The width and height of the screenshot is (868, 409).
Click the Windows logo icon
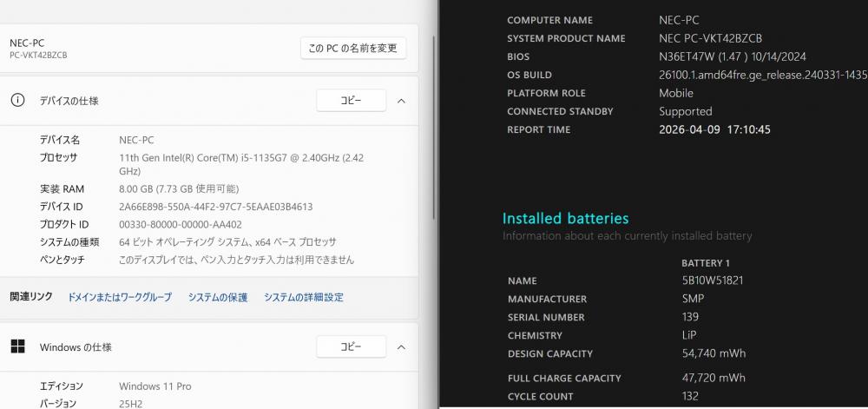point(17,346)
